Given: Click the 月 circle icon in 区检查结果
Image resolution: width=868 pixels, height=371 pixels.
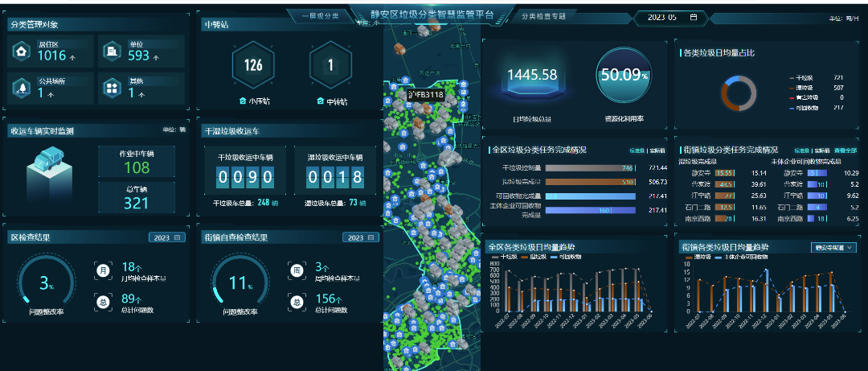Looking at the screenshot, I should pos(103,270).
